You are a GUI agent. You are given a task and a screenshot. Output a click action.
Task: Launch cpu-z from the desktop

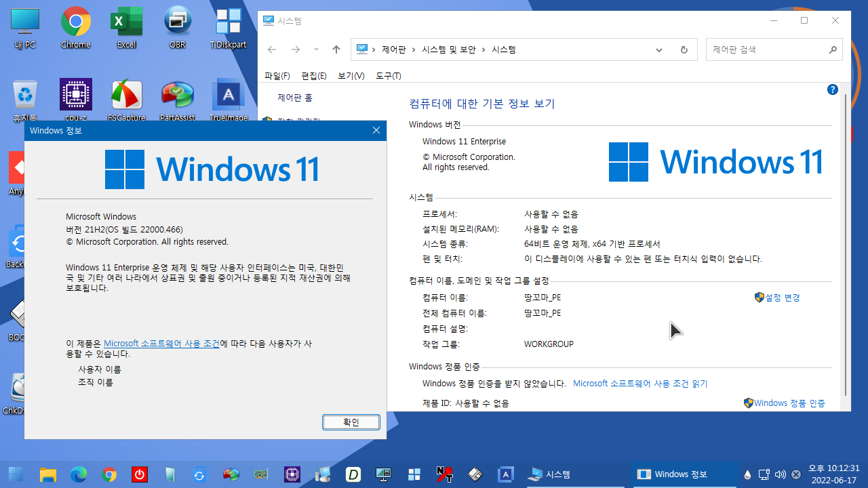(x=76, y=100)
